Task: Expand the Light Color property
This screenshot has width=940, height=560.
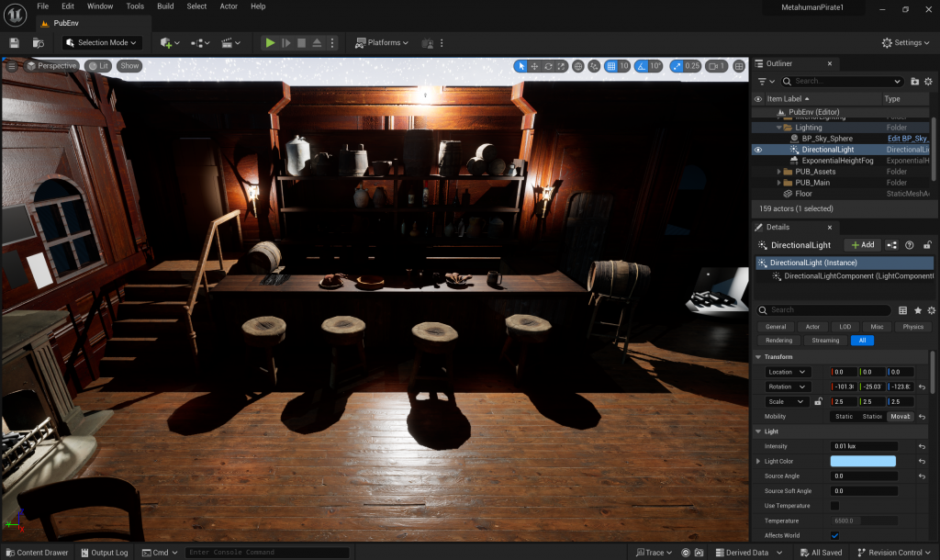Action: coord(758,461)
